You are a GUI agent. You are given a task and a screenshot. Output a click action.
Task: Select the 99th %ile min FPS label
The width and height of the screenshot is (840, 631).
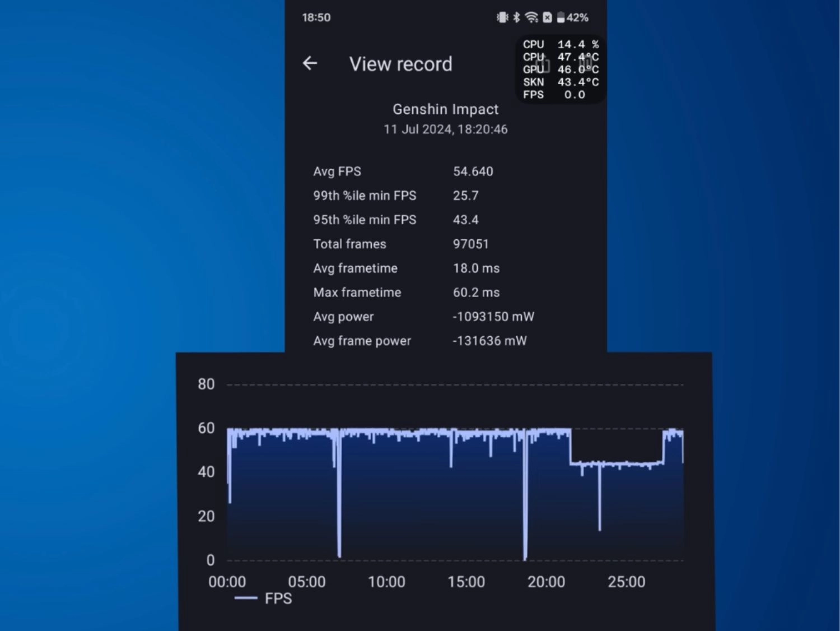click(365, 196)
